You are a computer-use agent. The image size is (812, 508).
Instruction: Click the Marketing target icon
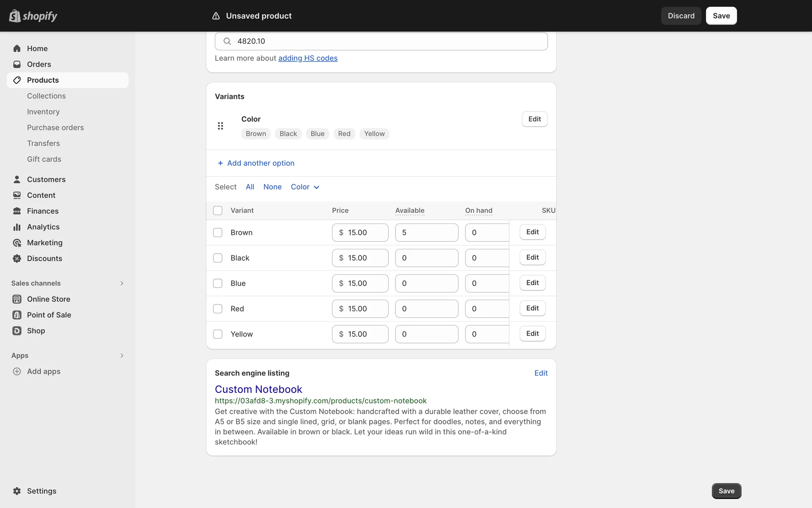click(17, 243)
